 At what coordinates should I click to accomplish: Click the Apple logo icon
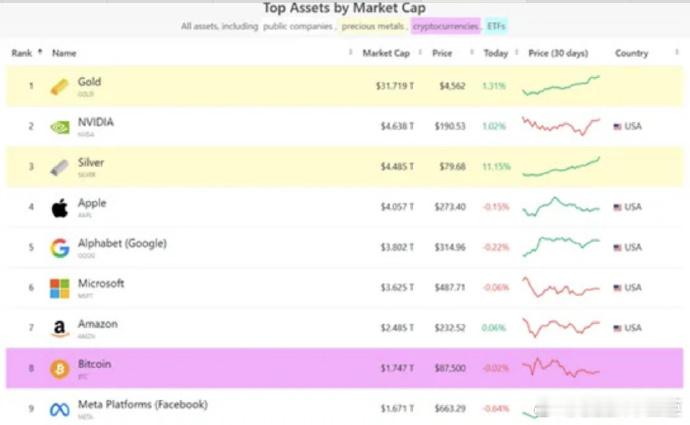pyautogui.click(x=60, y=208)
